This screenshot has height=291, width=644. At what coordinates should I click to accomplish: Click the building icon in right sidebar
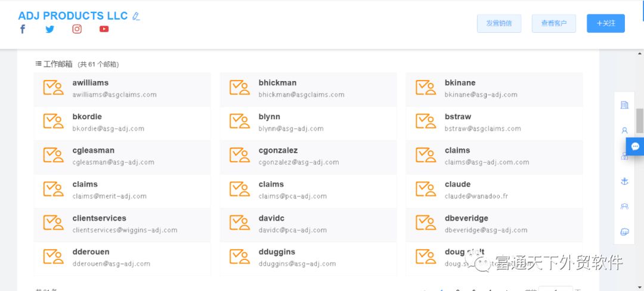(x=624, y=105)
